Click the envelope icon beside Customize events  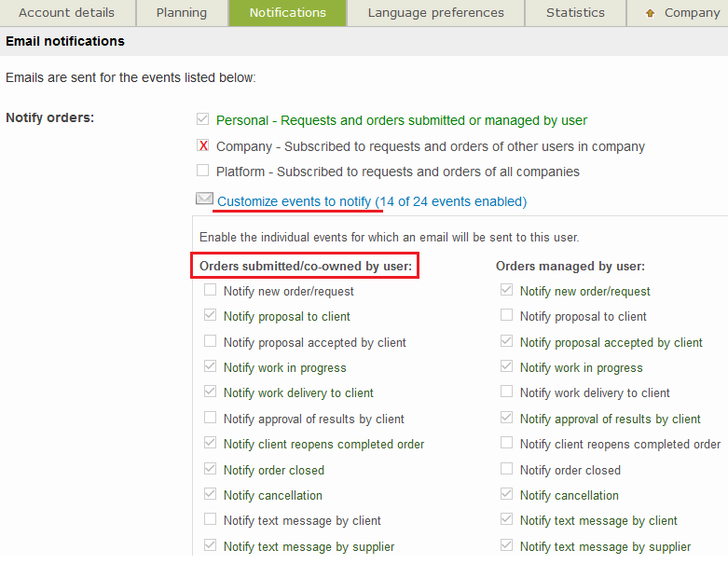point(204,199)
